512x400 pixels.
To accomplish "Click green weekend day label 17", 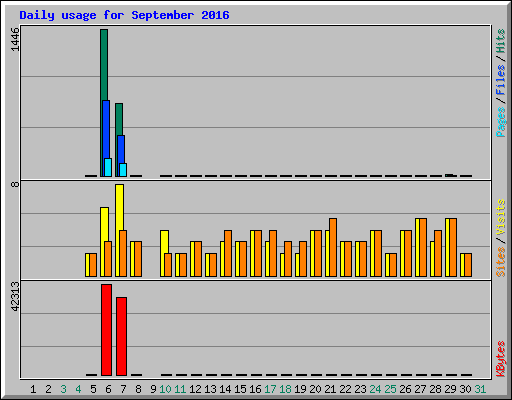I will pos(270,389).
